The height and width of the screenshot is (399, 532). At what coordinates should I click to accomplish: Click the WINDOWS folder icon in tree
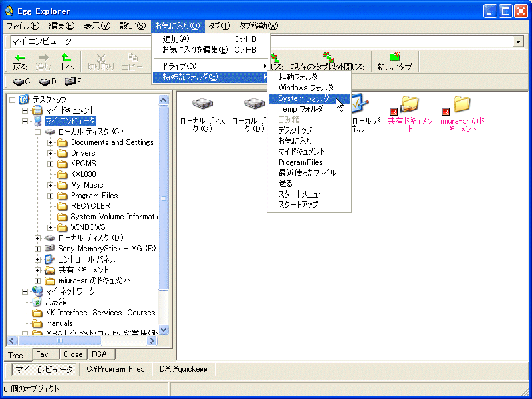tap(63, 227)
